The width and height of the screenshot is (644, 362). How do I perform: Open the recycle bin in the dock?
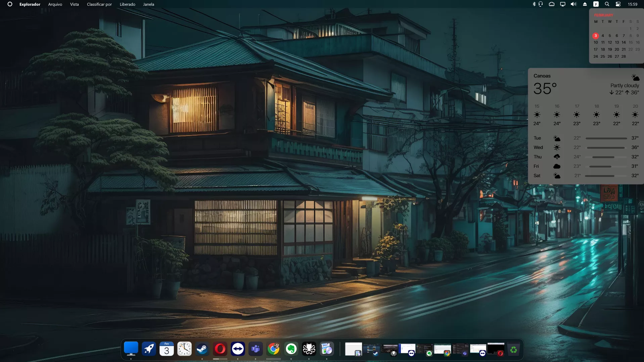[x=513, y=349]
